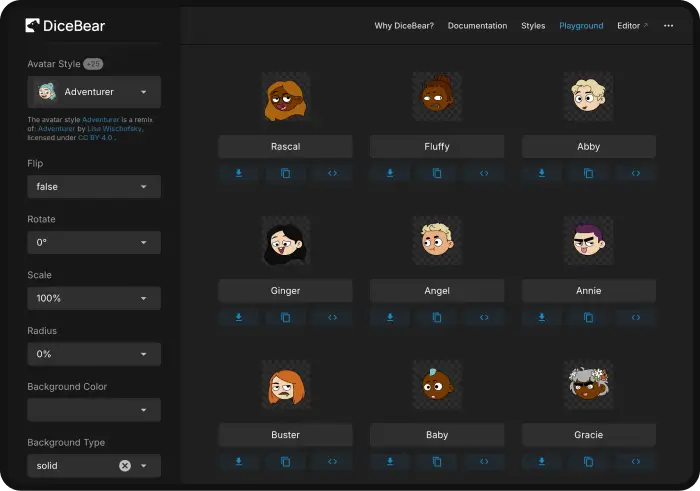The image size is (700, 491).
Task: Copy the Buster avatar
Action: (285, 462)
